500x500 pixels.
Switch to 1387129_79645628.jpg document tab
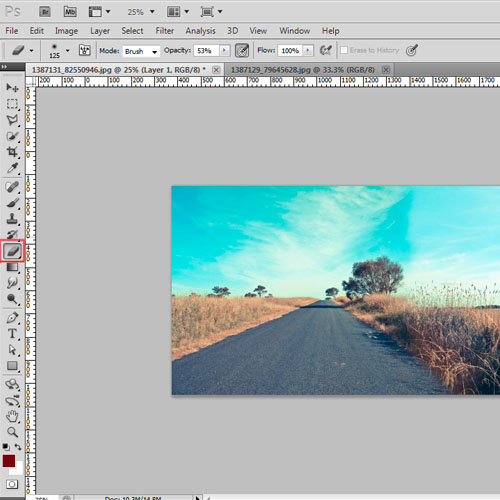pyautogui.click(x=303, y=70)
